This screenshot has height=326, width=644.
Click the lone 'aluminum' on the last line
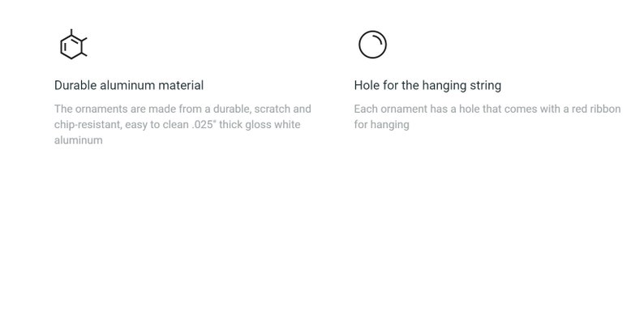pyautogui.click(x=79, y=140)
